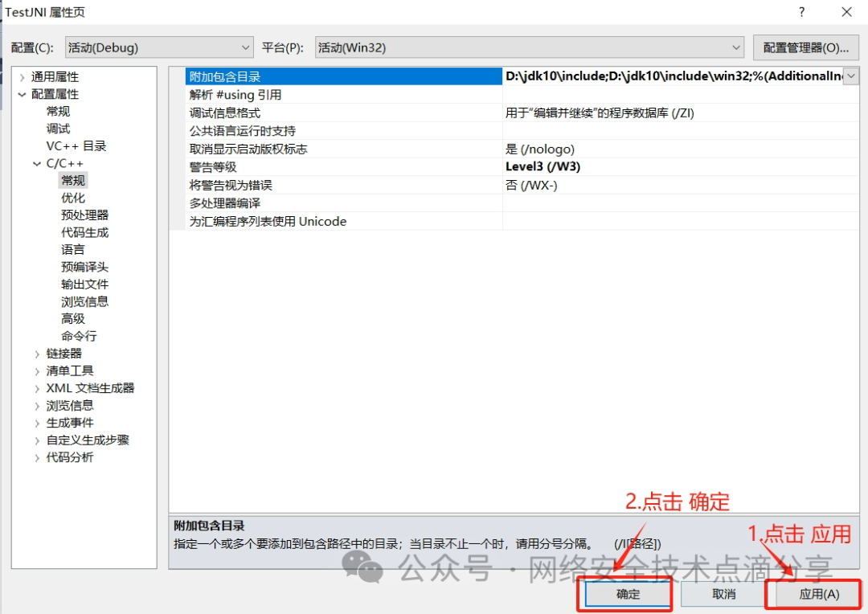Select the 附加包含目录 property row
This screenshot has height=614, width=868.
[344, 76]
